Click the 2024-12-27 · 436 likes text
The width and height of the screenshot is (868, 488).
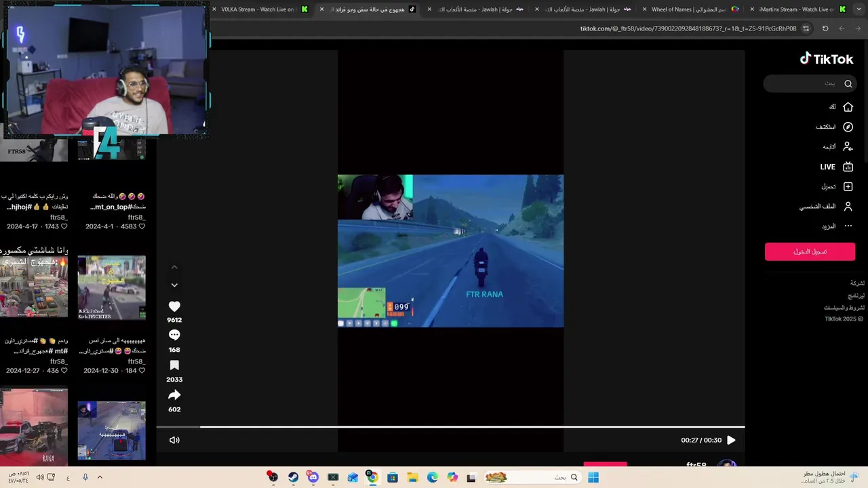(37, 371)
